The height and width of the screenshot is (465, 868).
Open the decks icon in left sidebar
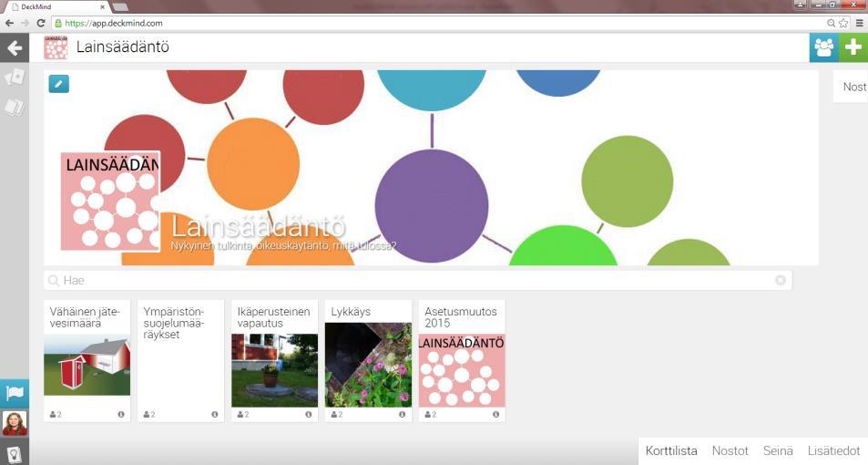pyautogui.click(x=15, y=107)
